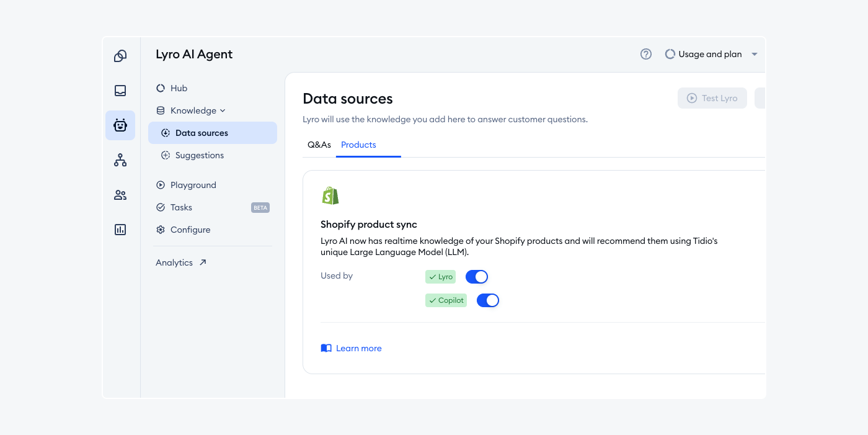Open the Tidio chat logo icon
Screen dimensions: 868x435
(120, 56)
